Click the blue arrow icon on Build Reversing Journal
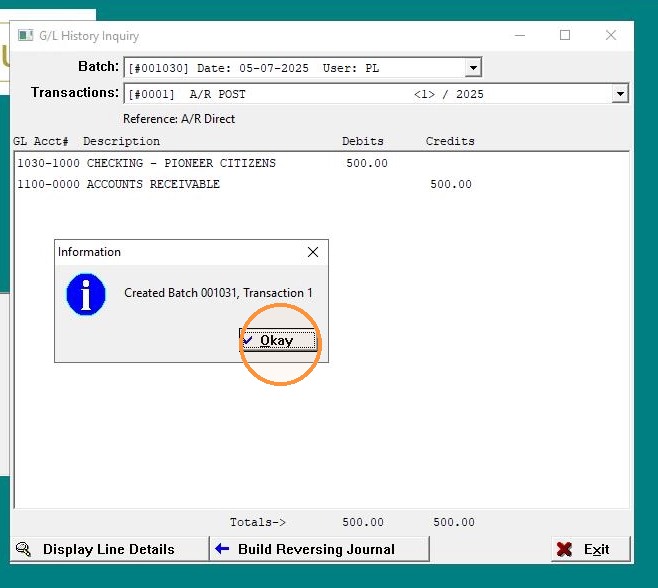The height and width of the screenshot is (588, 658). coord(222,548)
